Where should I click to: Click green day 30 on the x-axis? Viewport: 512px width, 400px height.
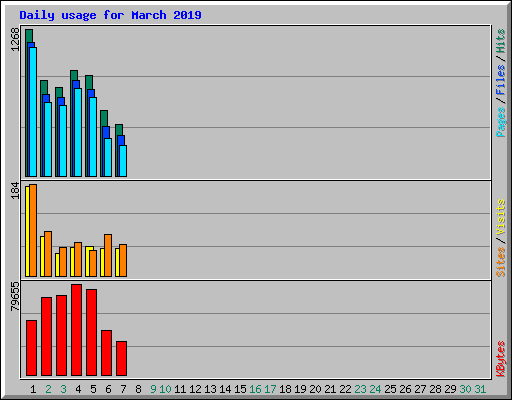465,389
